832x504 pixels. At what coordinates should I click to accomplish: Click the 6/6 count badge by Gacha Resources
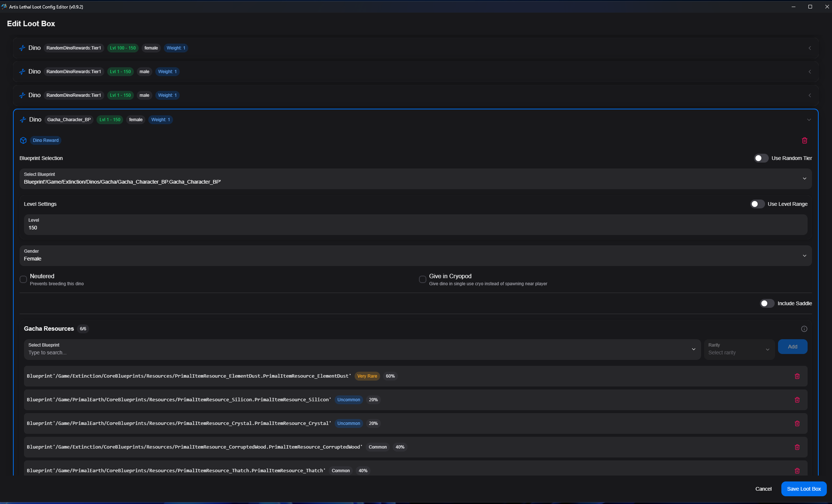coord(83,329)
